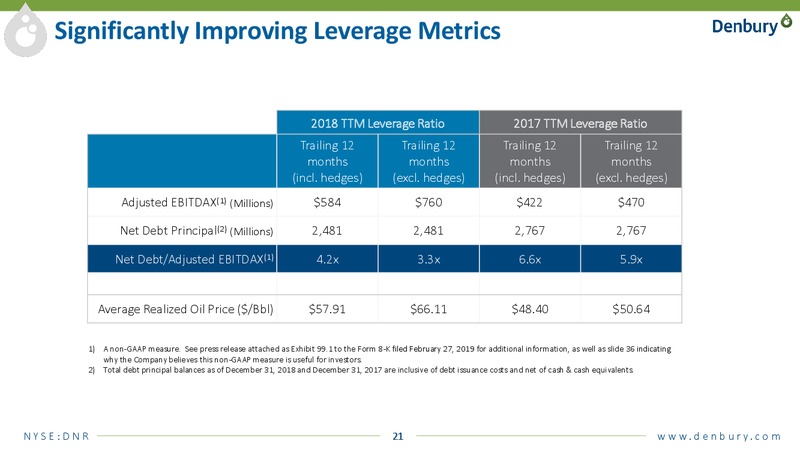Select the slide title 'Significantly Improving Leverage Metrics'
This screenshot has width=800, height=450.
(278, 31)
